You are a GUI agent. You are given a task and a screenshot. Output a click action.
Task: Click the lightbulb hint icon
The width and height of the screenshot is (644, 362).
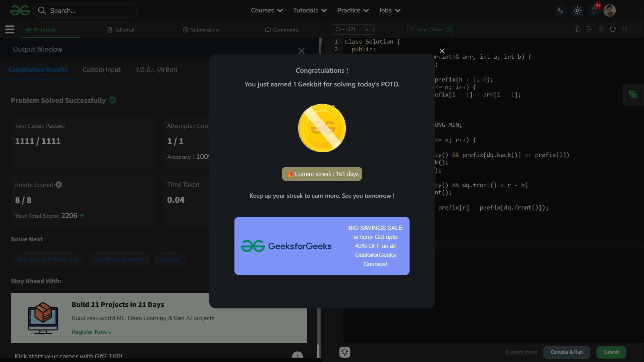(344, 352)
